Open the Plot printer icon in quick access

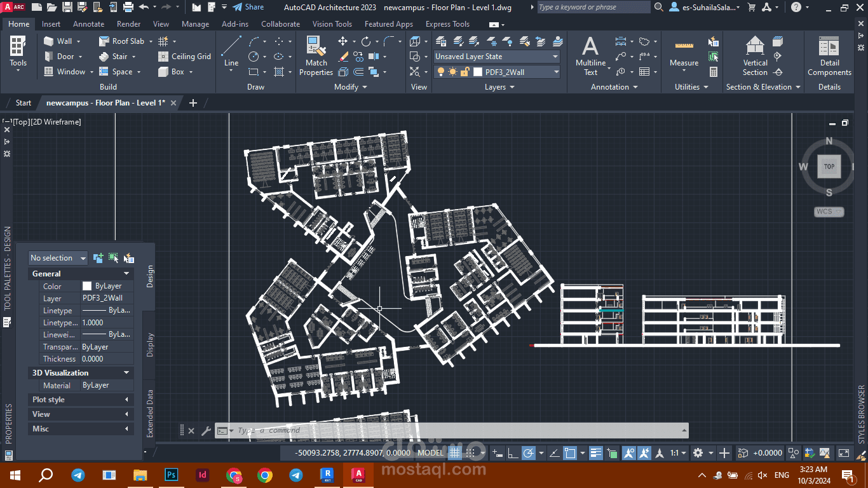128,7
